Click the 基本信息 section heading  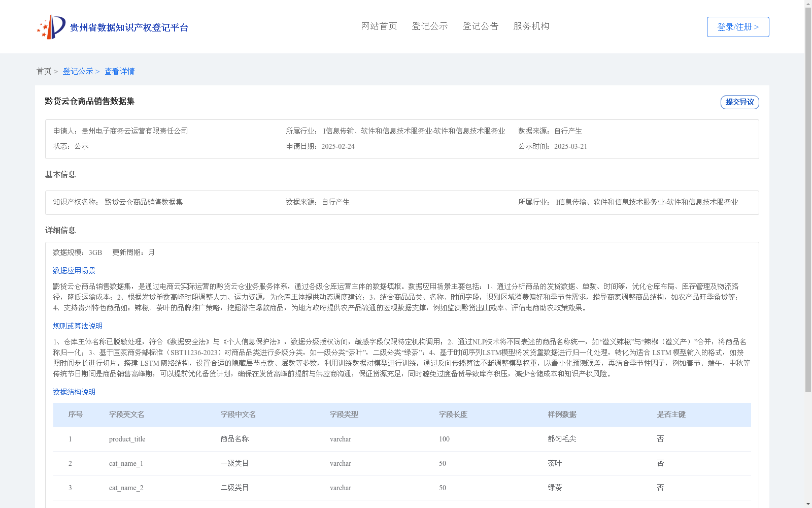60,174
